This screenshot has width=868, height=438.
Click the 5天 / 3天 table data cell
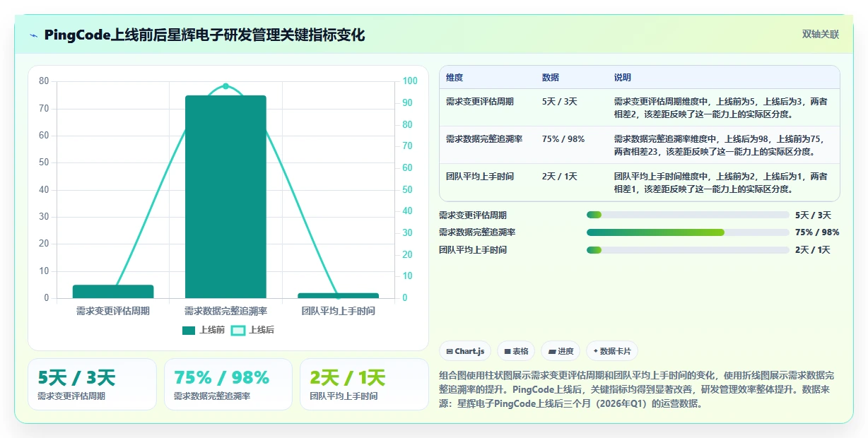click(x=559, y=102)
